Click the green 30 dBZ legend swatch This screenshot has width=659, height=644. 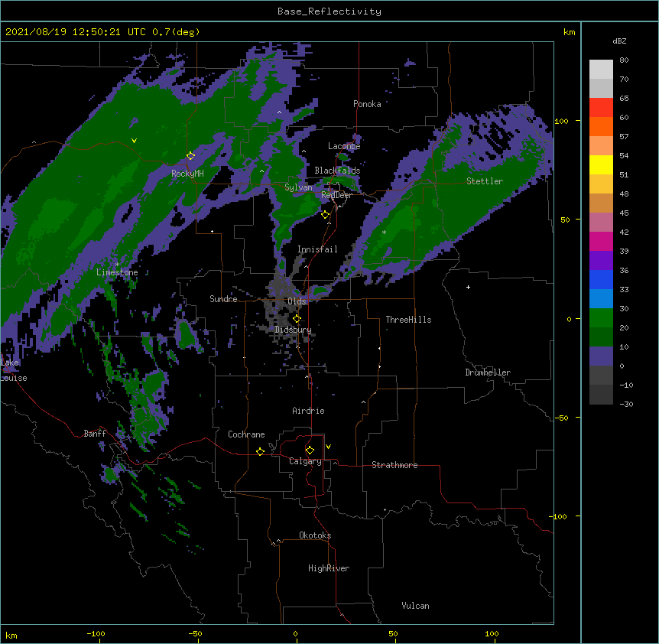601,318
